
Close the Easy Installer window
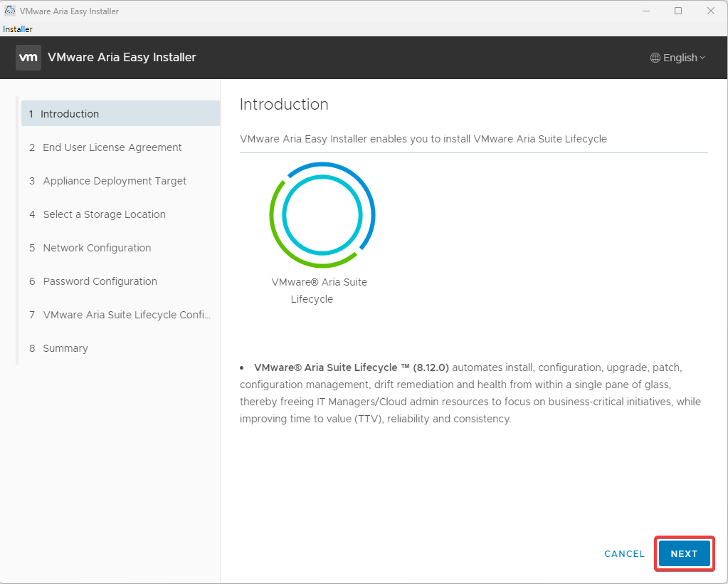pyautogui.click(x=711, y=11)
